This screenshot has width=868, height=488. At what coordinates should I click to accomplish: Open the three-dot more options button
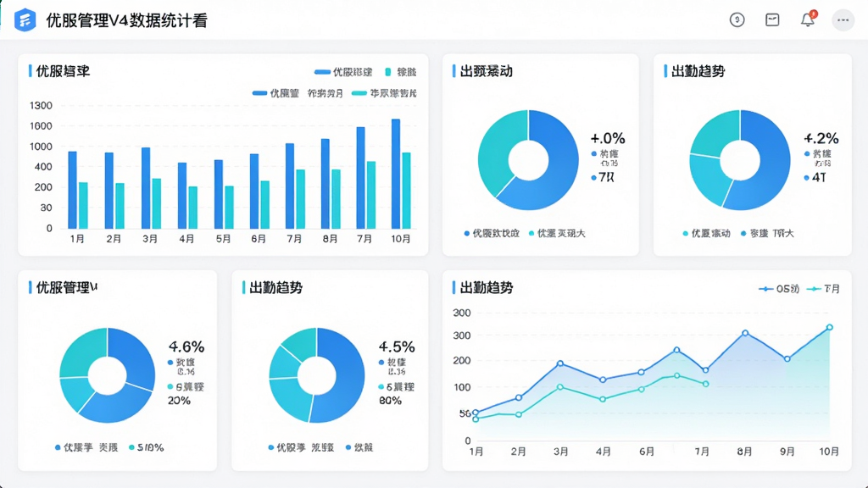[x=843, y=20]
